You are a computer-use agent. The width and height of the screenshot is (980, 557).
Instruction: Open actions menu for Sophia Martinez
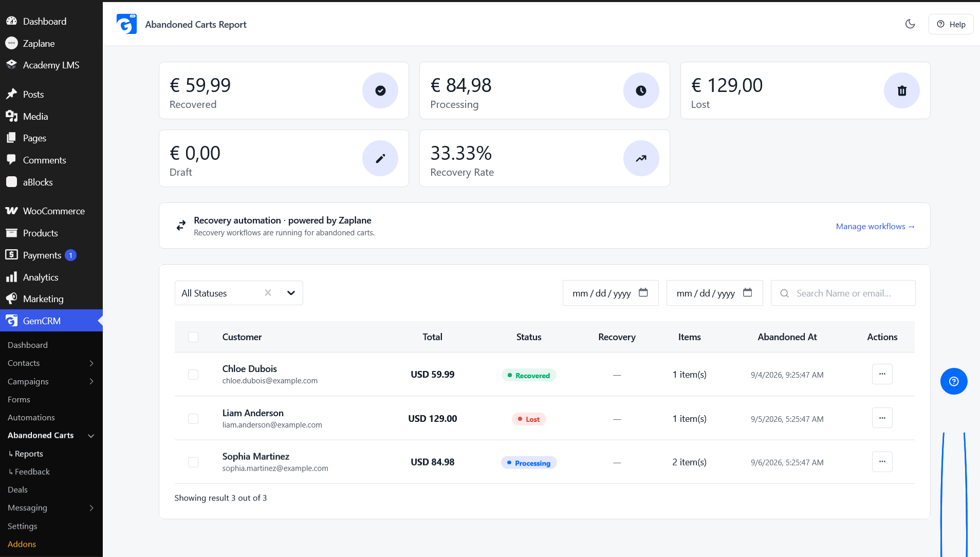[x=882, y=461]
